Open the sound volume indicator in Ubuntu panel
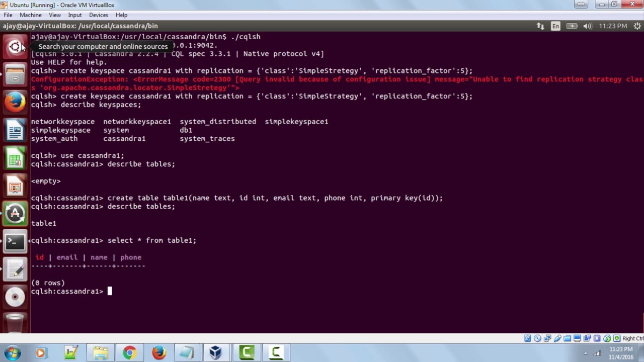 (x=587, y=26)
